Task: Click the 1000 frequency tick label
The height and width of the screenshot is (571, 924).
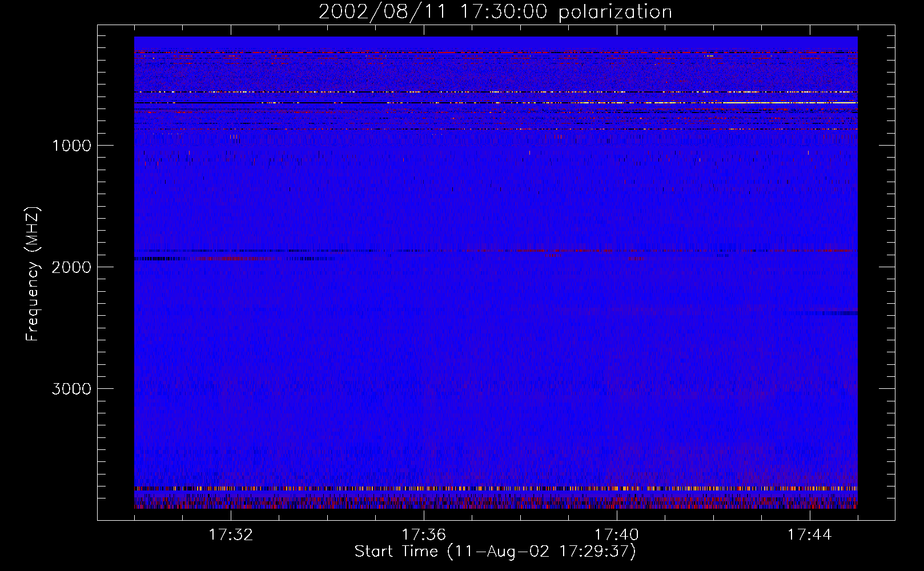Action: [71, 146]
